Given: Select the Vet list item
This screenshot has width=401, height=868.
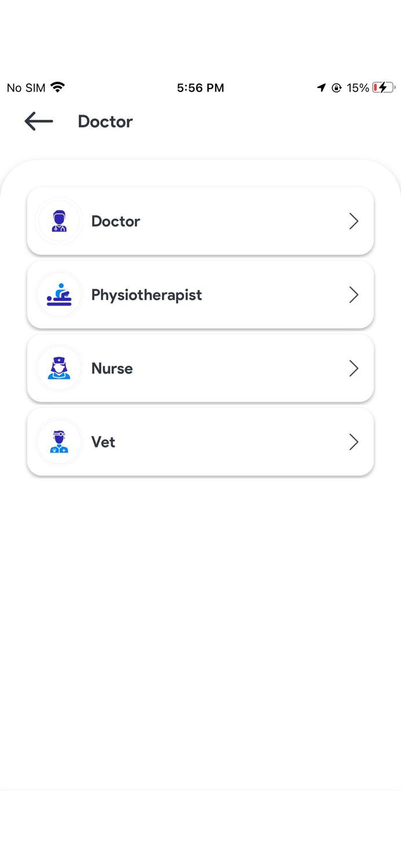Looking at the screenshot, I should tap(200, 442).
